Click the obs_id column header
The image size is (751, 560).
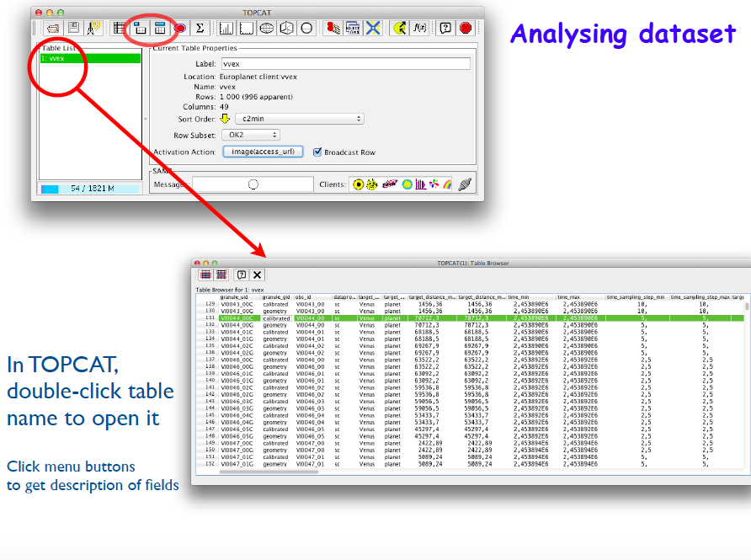pos(313,297)
